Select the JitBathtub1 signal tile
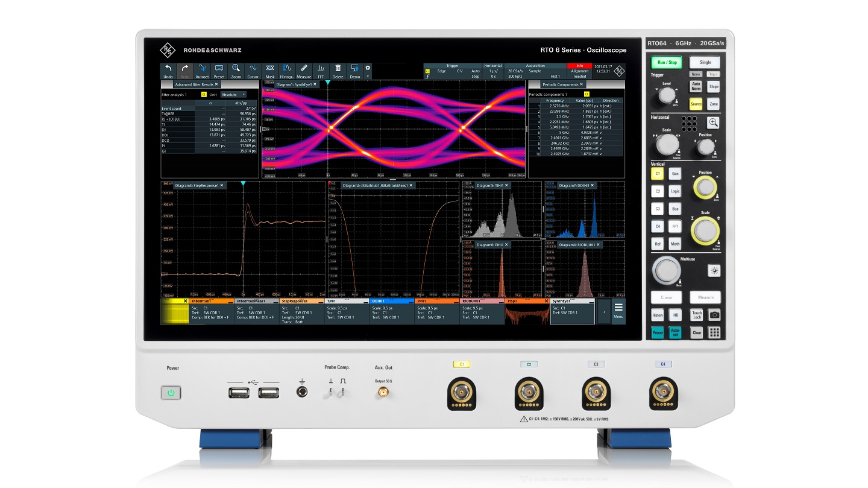The height and width of the screenshot is (488, 868). [211, 311]
